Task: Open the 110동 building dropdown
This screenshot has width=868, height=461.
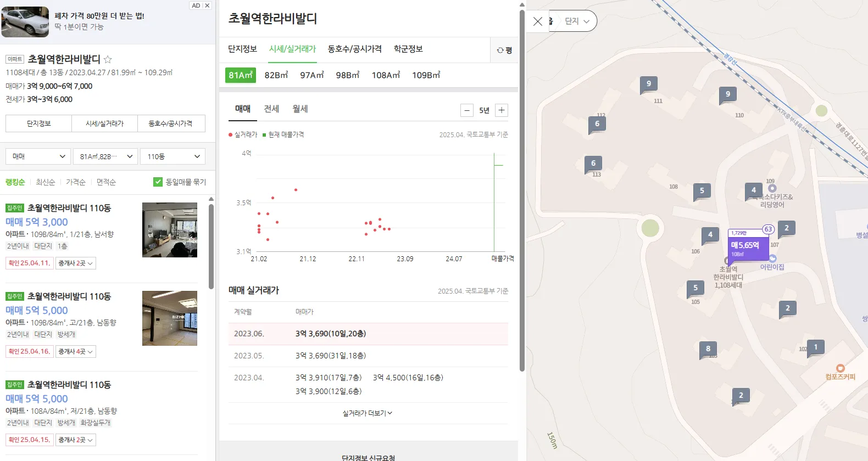Action: click(173, 156)
